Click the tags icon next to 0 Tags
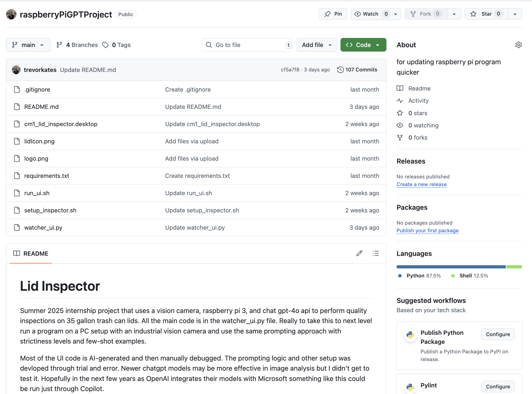Viewport: 532px width, 394px height. (106, 45)
